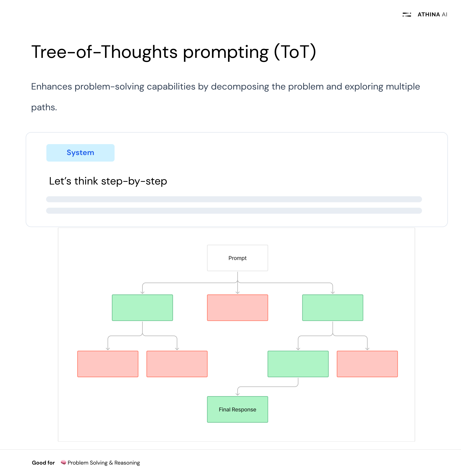Click the Tree-of-Thoughts prompting (ToT) heading
Screen dimensions: 461x476
(x=173, y=52)
